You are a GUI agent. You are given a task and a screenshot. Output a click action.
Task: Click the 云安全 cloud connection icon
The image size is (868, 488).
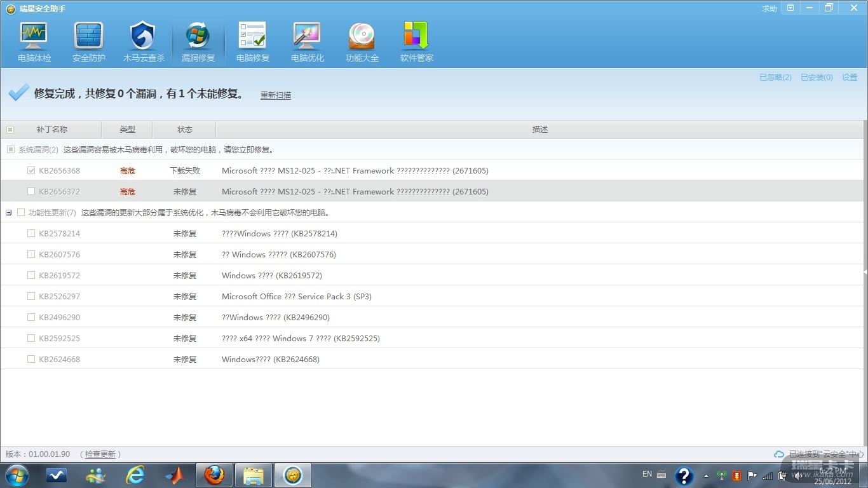[x=778, y=454]
